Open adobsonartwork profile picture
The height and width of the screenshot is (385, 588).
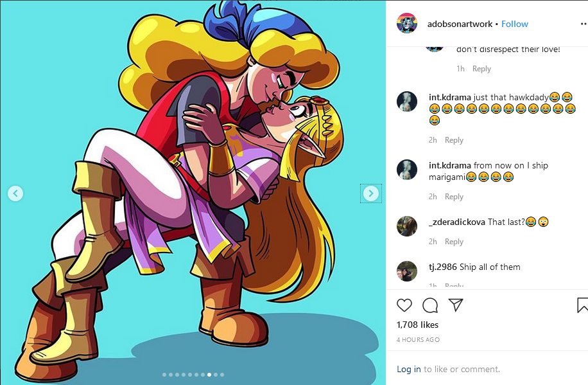(407, 23)
